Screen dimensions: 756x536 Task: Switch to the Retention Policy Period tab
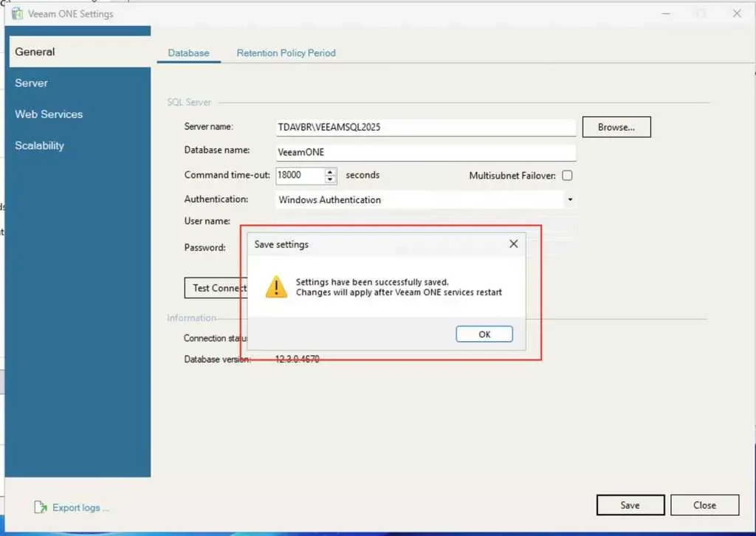(x=286, y=53)
